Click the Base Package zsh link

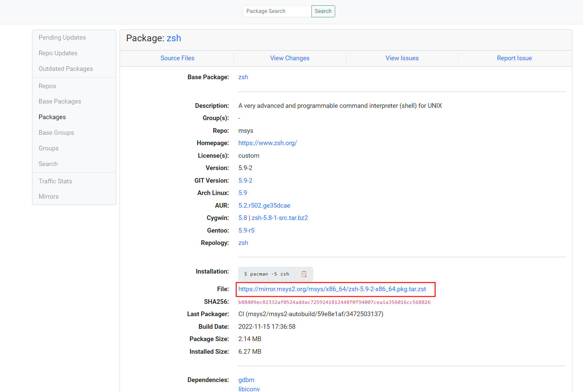243,77
